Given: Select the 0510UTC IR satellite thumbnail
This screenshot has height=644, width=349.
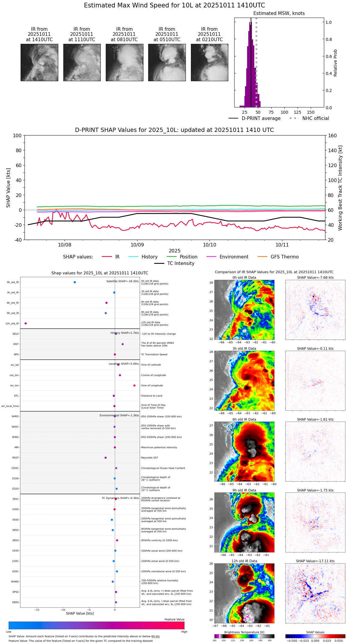Looking at the screenshot, I should [x=167, y=62].
